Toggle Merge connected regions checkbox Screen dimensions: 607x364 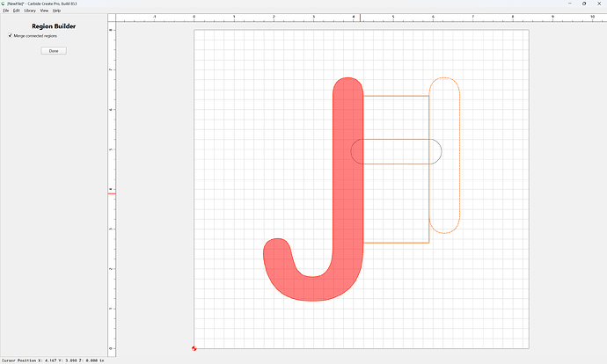tap(10, 35)
